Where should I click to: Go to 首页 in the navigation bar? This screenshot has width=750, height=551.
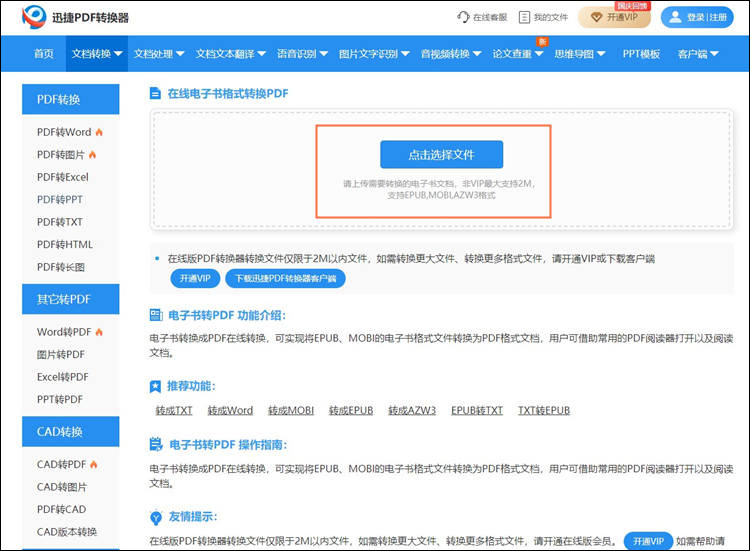(x=44, y=54)
